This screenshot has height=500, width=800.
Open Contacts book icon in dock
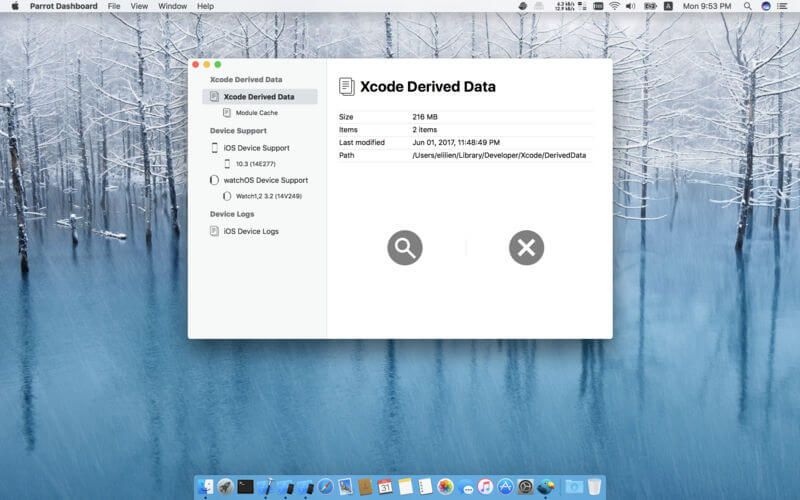pos(365,486)
